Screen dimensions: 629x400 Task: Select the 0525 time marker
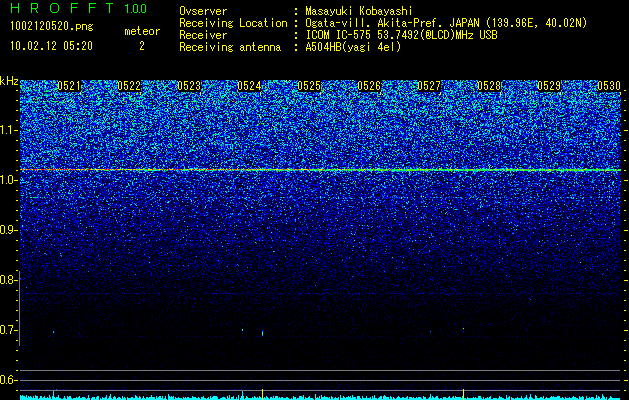coord(309,86)
